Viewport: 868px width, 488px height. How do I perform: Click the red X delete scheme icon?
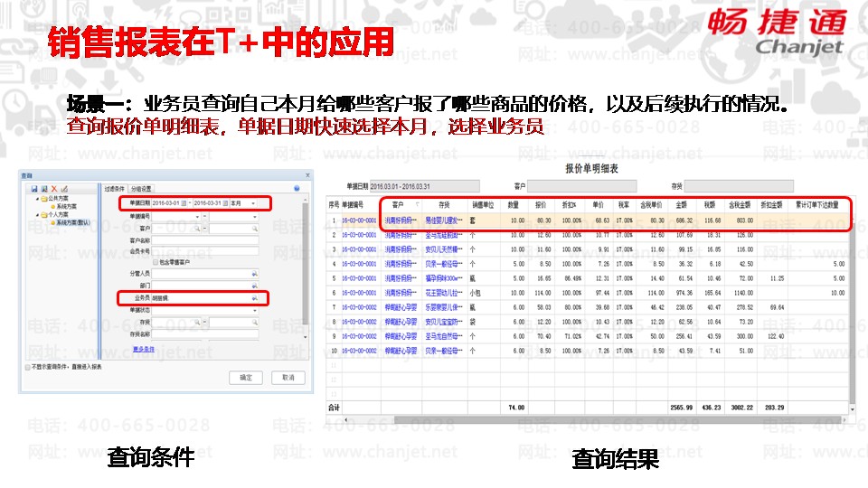coord(54,189)
